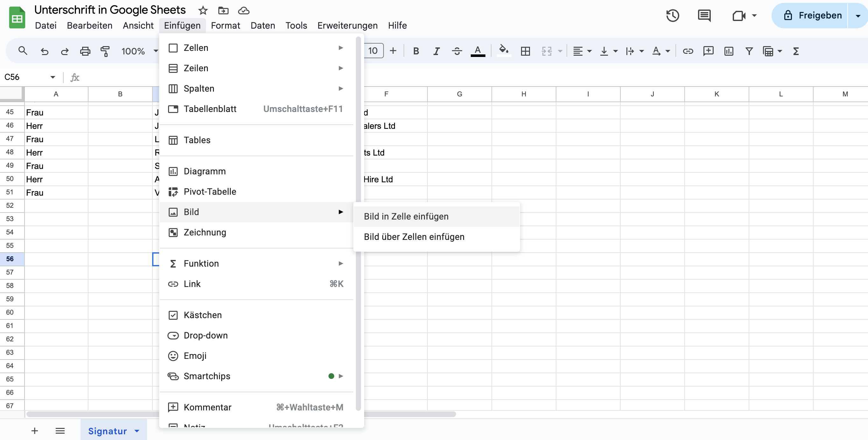Select Tables menu entry

point(257,140)
